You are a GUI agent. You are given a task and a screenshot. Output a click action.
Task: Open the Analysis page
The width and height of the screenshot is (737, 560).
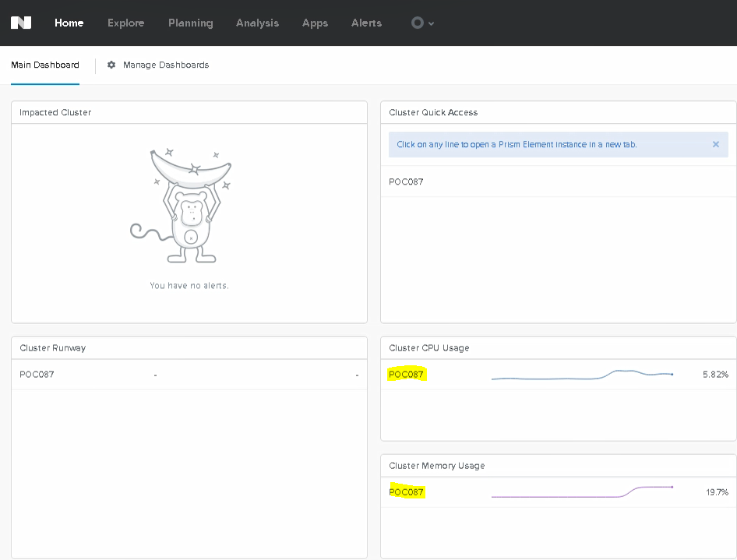pyautogui.click(x=257, y=23)
